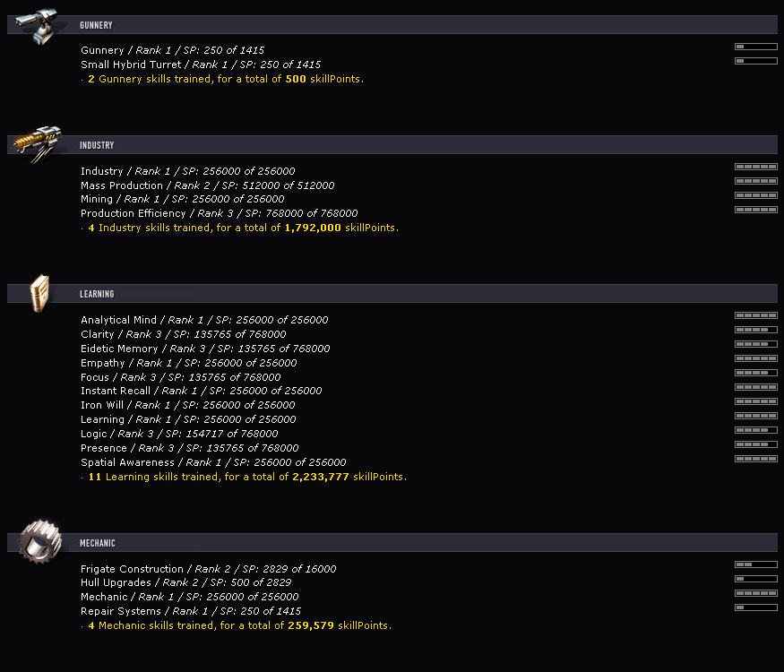Screen dimensions: 784x672
Task: Click the Hull Upgrades level indicator
Action: point(755,579)
